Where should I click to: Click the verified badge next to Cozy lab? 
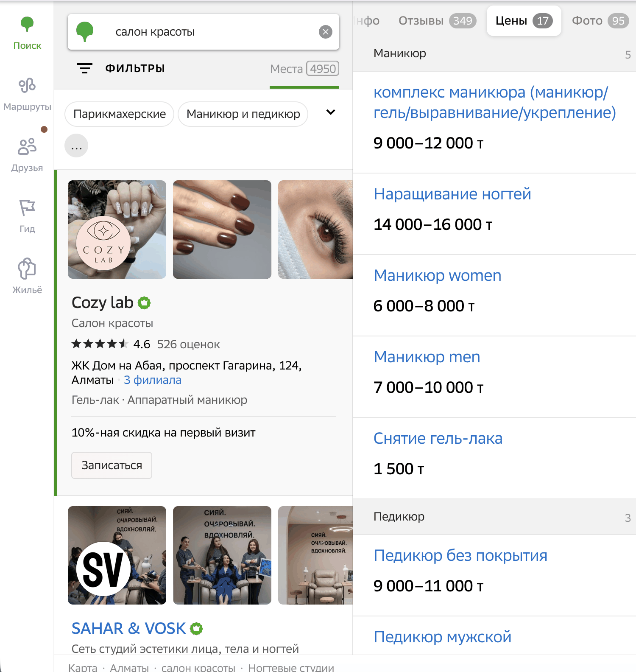(x=144, y=303)
